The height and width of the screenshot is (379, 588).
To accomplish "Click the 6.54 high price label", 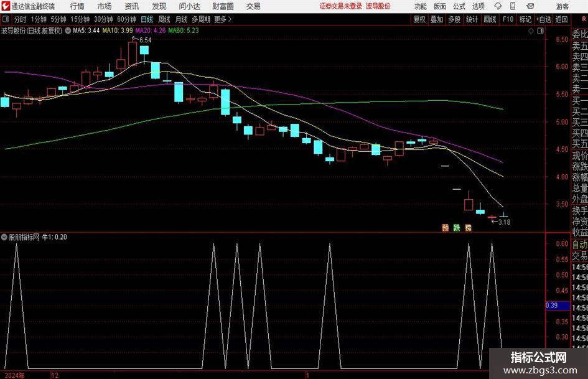I will click(145, 40).
